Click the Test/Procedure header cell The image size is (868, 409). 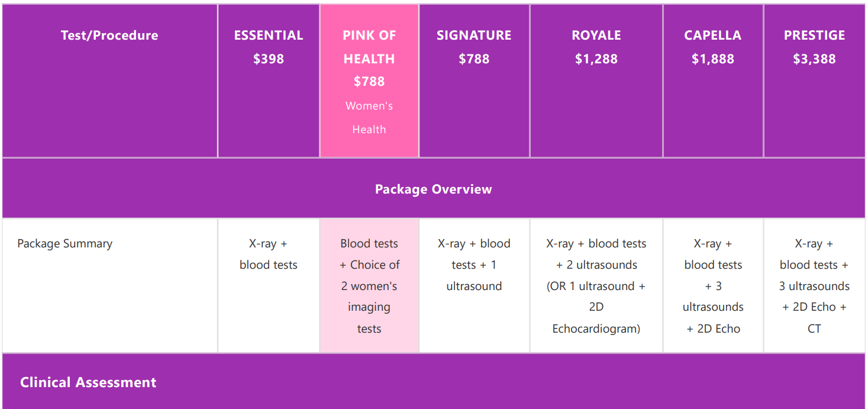109,81
